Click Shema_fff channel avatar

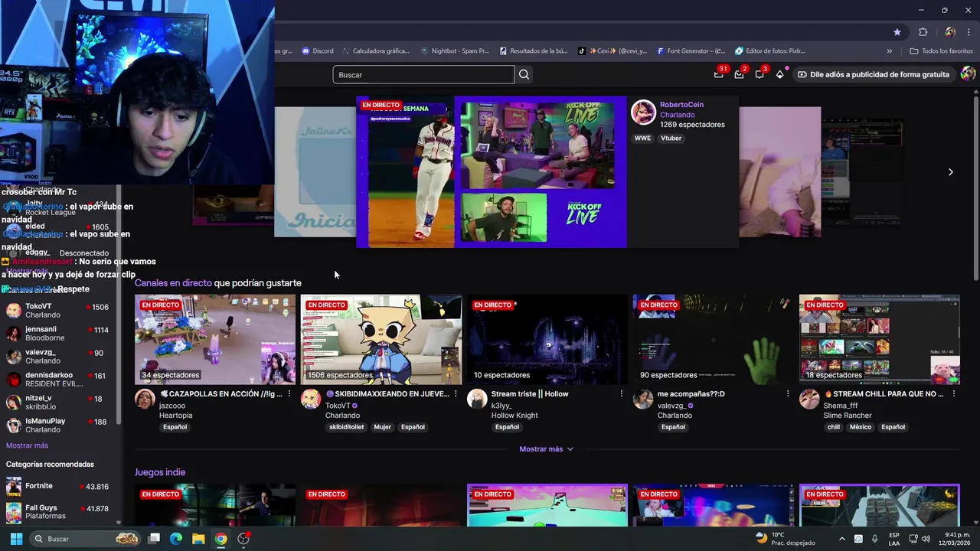pos(809,399)
